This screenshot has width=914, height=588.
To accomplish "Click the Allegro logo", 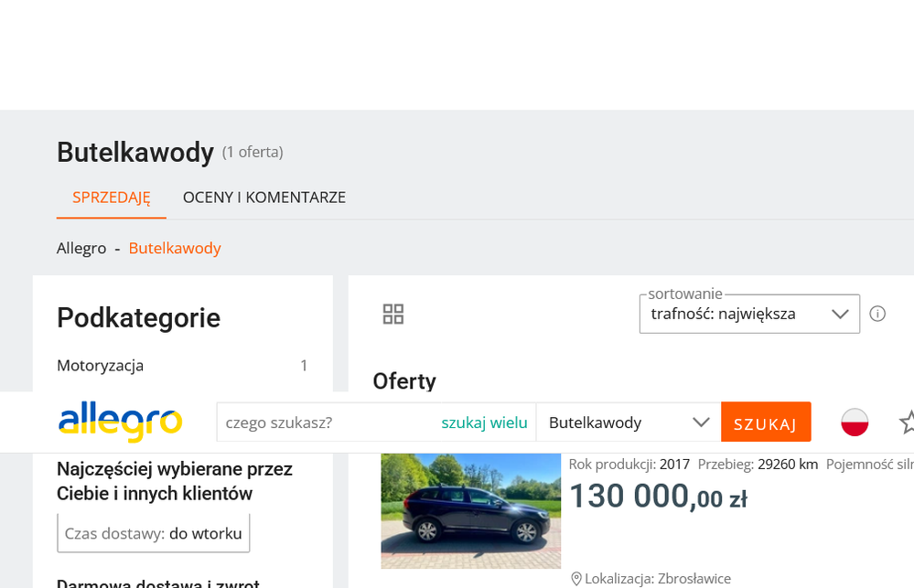I will pos(121,422).
